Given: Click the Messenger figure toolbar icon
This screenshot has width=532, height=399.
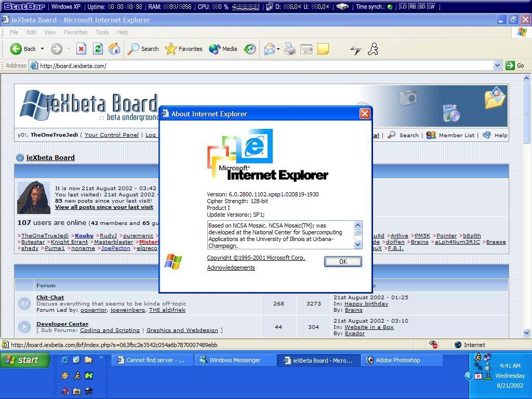Looking at the screenshot, I should coord(373,49).
